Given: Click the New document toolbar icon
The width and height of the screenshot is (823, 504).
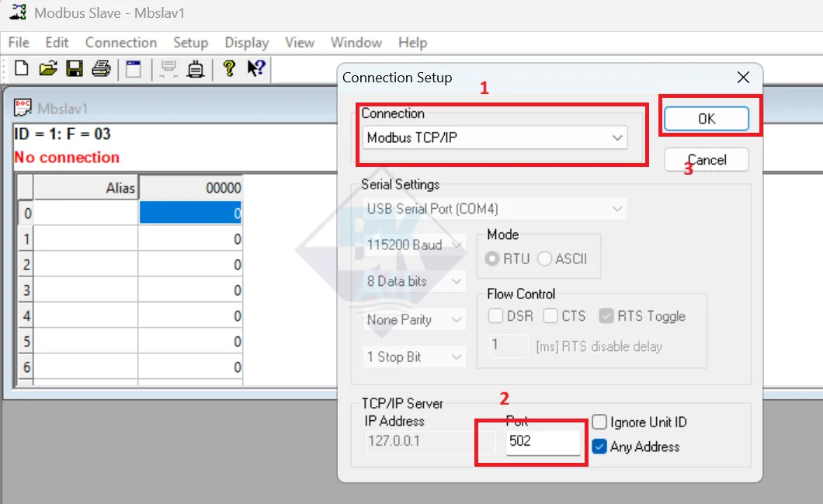Looking at the screenshot, I should [22, 68].
